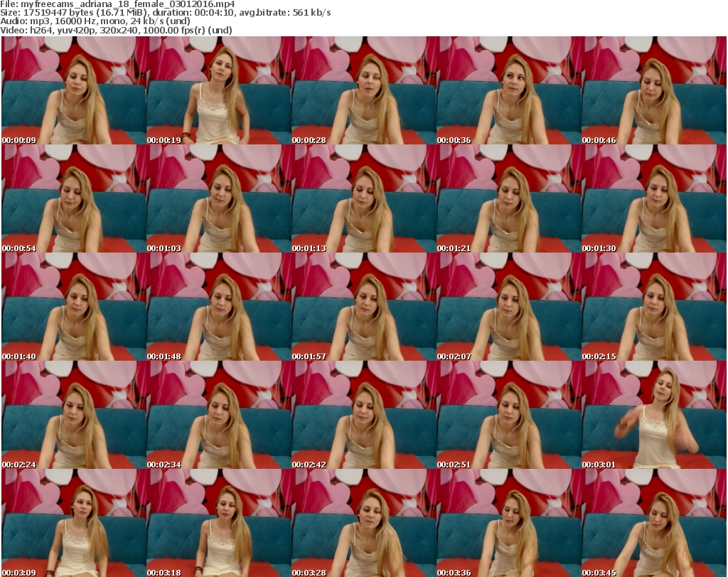Click the thumbnail at timestamp 00:00:28
The width and height of the screenshot is (728, 577).
(364, 90)
